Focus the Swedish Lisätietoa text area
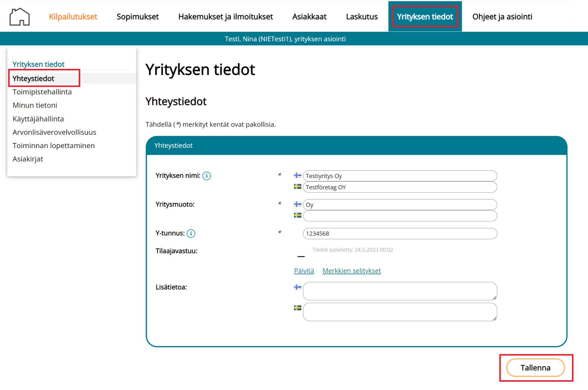The image size is (588, 390). click(x=400, y=312)
